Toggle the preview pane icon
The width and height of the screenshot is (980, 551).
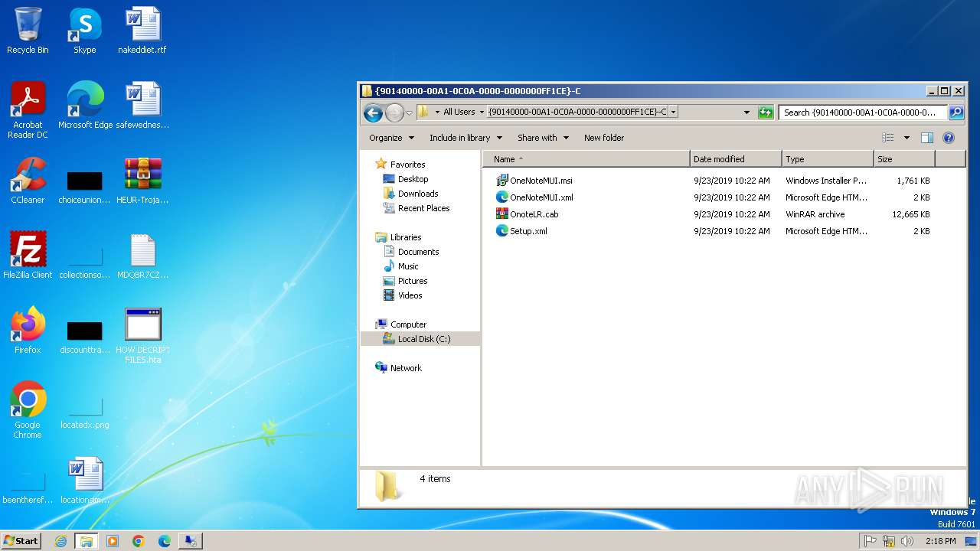(x=926, y=138)
